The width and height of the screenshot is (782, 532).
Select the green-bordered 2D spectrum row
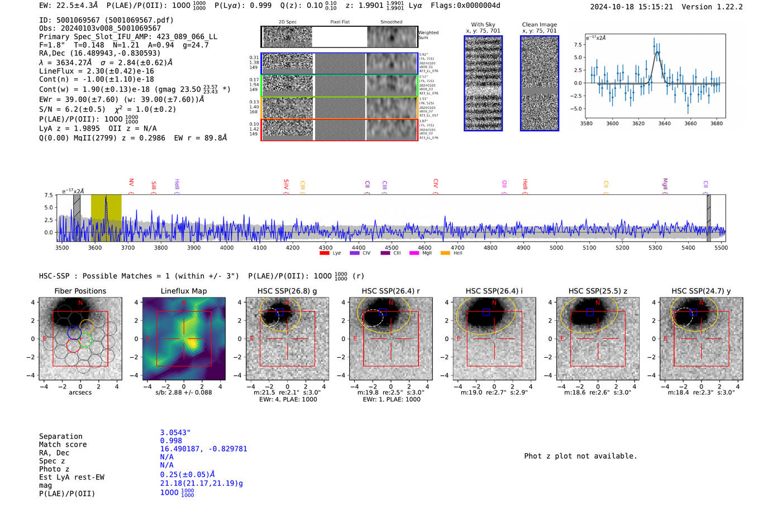pos(339,85)
